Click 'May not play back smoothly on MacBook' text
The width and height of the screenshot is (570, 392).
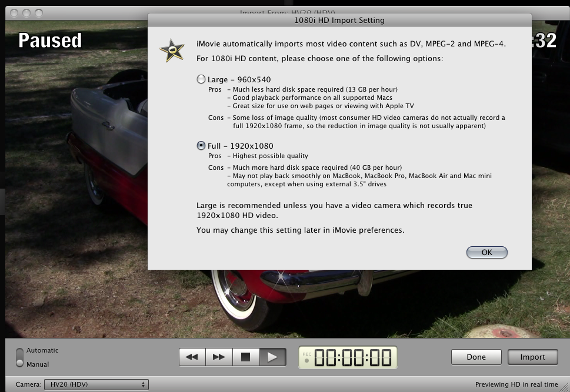tap(359, 180)
